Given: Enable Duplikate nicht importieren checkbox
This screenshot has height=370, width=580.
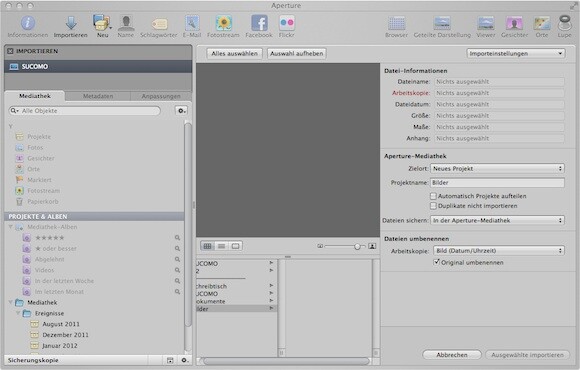Looking at the screenshot, I should pos(433,206).
